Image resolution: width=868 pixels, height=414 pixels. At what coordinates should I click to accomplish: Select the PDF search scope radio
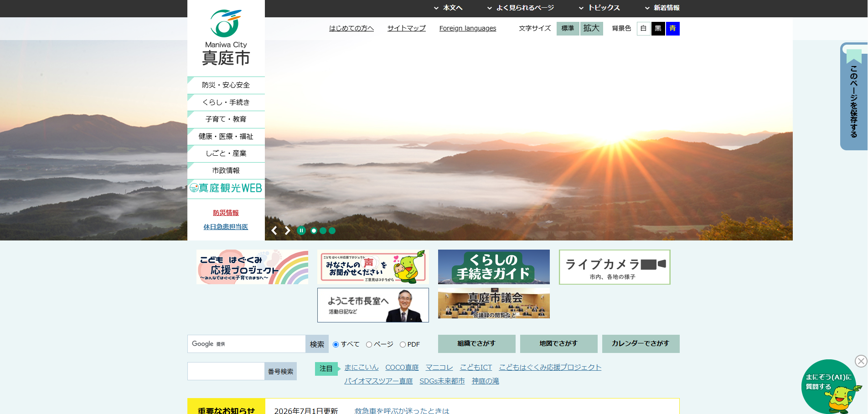pyautogui.click(x=403, y=344)
